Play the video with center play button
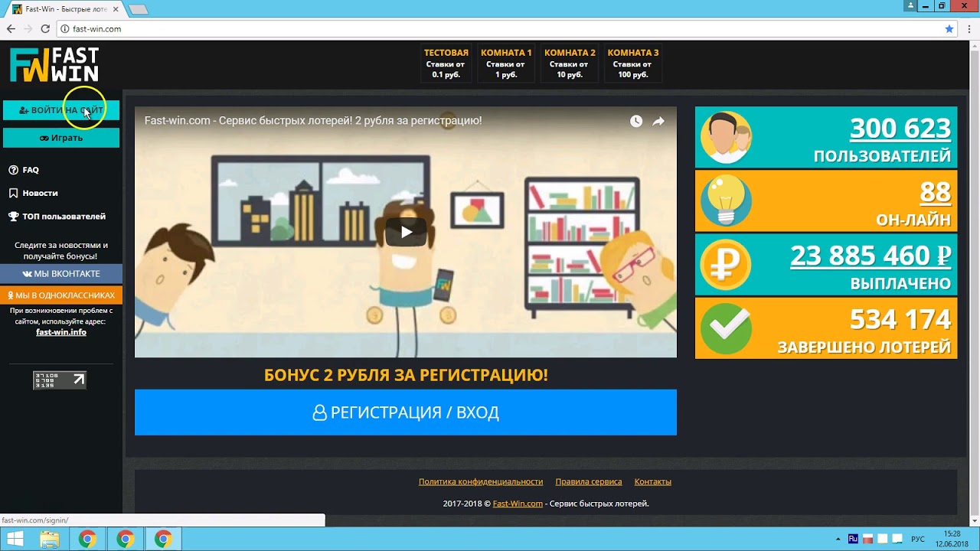This screenshot has width=980, height=551. tap(406, 232)
